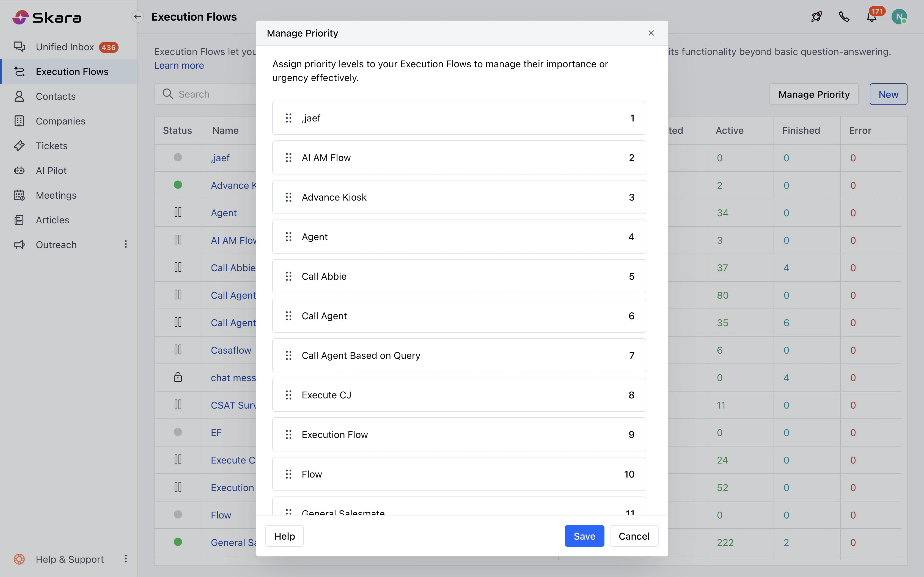924x577 pixels.
Task: Open Help & Support three-dot menu
Action: 126,559
